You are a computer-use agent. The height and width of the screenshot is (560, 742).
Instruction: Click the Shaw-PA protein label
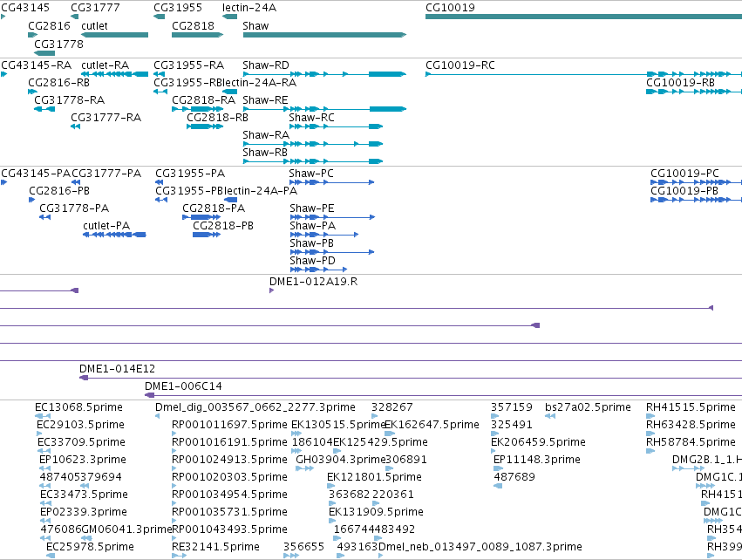pos(313,226)
